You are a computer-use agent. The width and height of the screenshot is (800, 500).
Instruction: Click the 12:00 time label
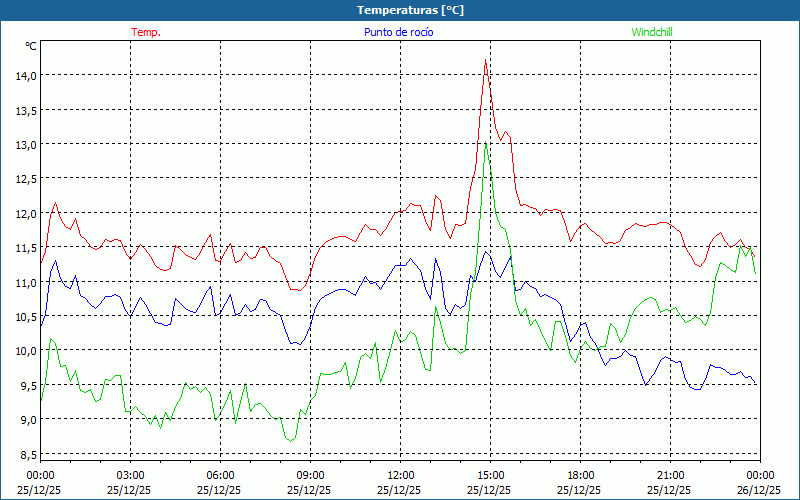coord(400,475)
